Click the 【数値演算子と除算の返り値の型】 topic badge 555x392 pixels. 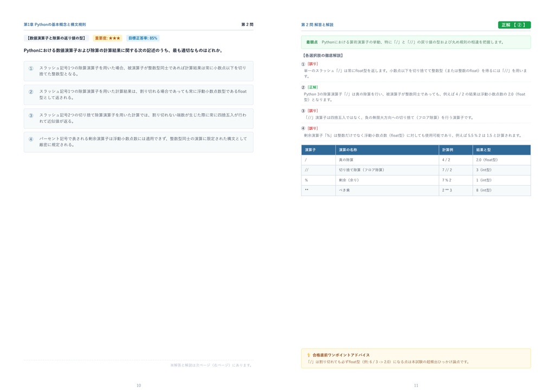[x=56, y=38]
